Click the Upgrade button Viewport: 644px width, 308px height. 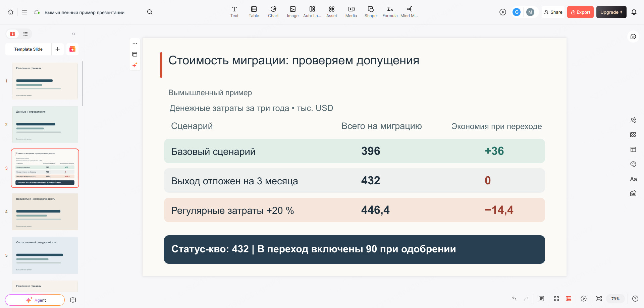[x=611, y=12]
